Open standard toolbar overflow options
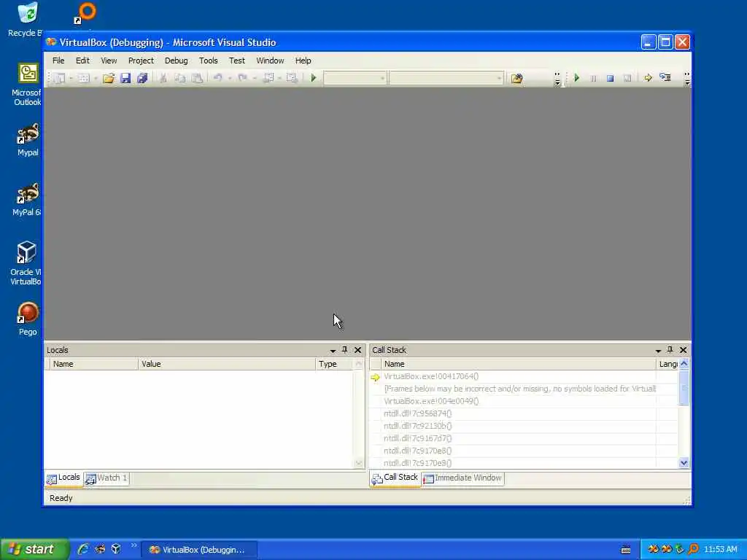 (x=557, y=79)
